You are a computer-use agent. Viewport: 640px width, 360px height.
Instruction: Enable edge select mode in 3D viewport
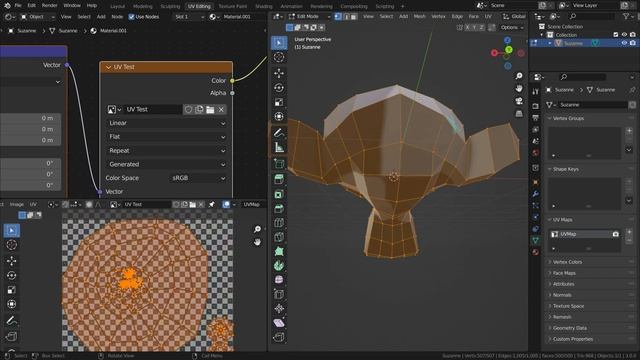[x=346, y=16]
